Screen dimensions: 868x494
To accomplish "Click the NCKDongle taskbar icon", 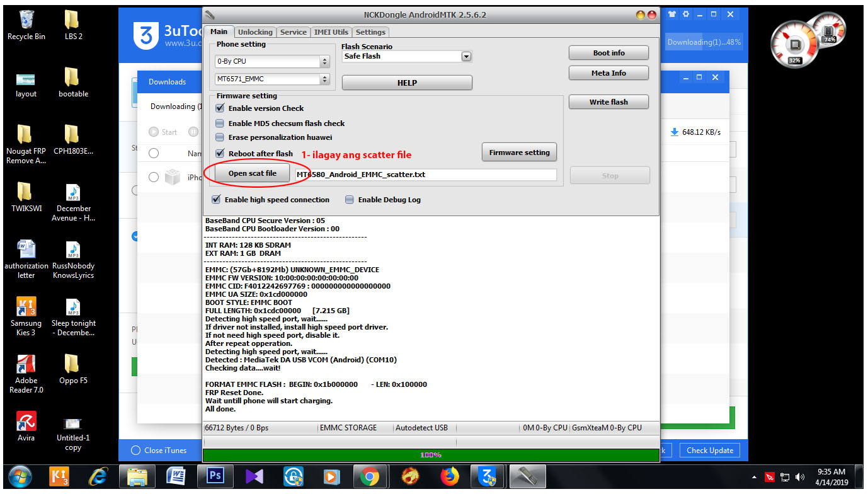I will point(527,477).
